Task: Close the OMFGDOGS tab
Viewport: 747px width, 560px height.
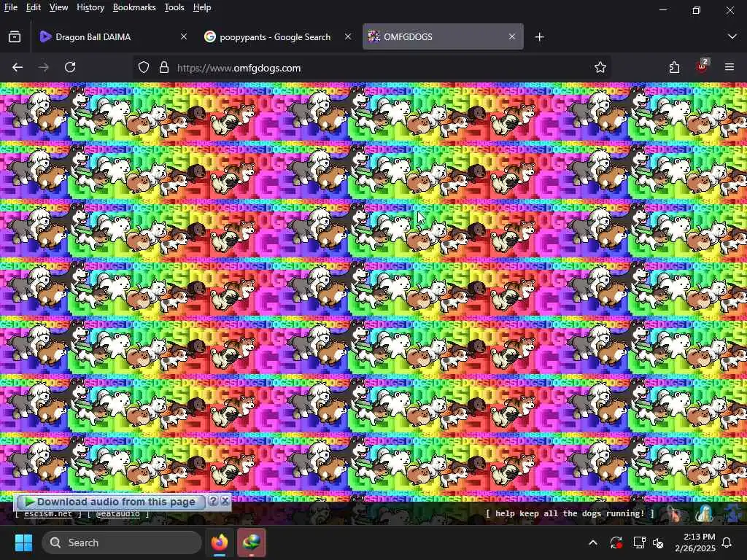Action: (x=511, y=36)
